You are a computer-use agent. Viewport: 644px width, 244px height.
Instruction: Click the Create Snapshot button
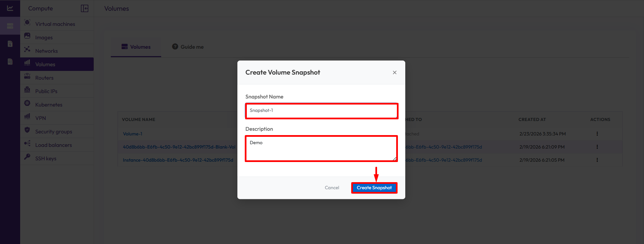pyautogui.click(x=374, y=188)
